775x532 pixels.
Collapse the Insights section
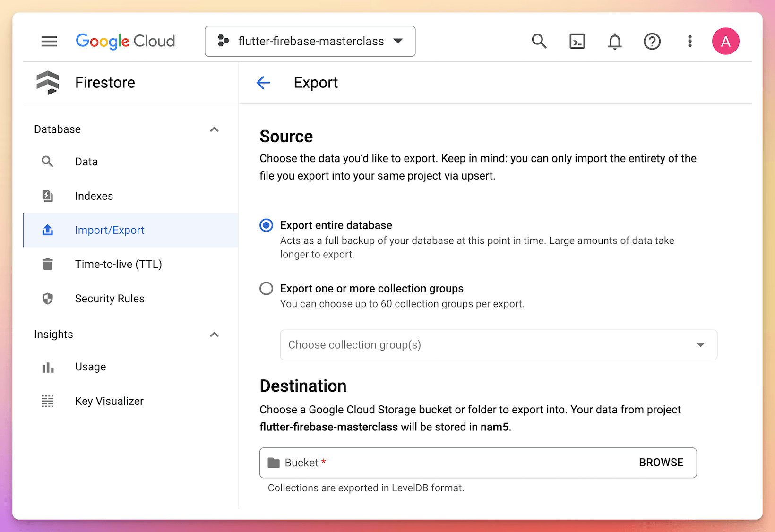pos(215,335)
